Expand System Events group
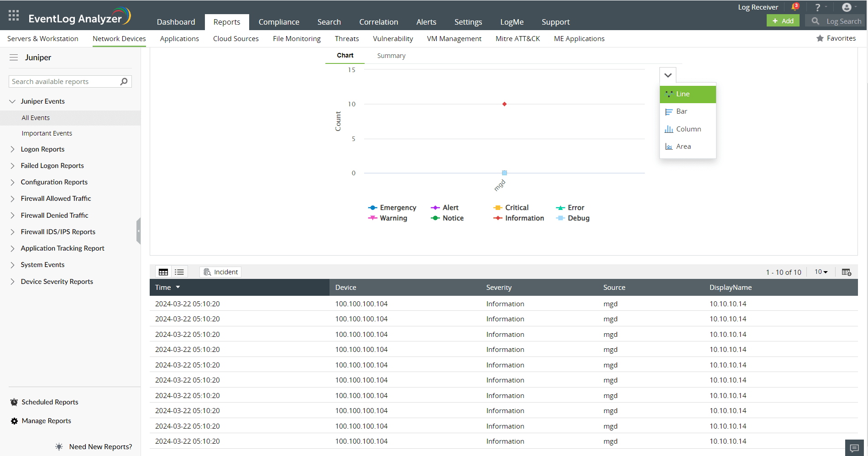This screenshot has width=868, height=456. point(12,265)
